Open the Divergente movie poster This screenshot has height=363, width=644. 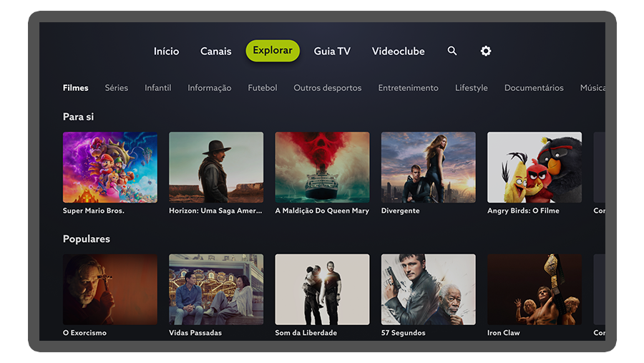(x=429, y=168)
